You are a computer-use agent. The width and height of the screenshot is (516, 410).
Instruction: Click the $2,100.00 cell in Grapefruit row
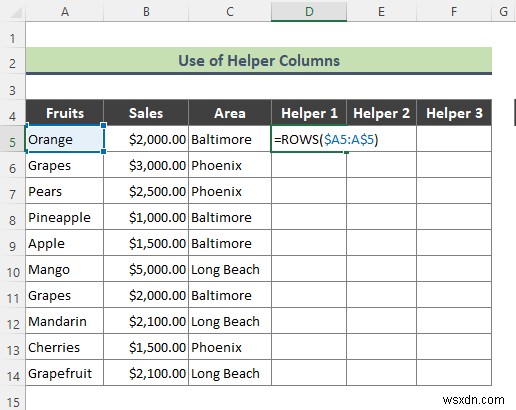(x=146, y=373)
